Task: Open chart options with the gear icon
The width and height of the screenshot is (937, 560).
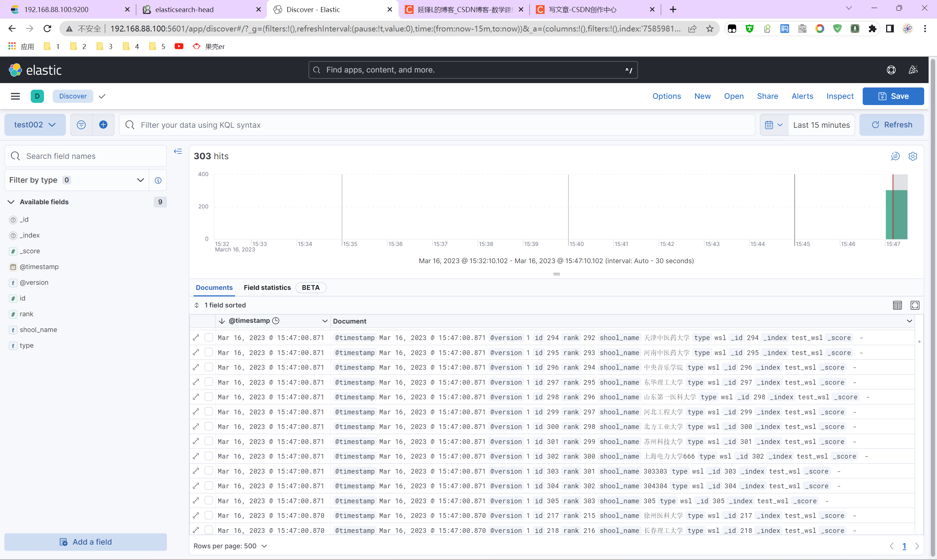Action: tap(913, 156)
